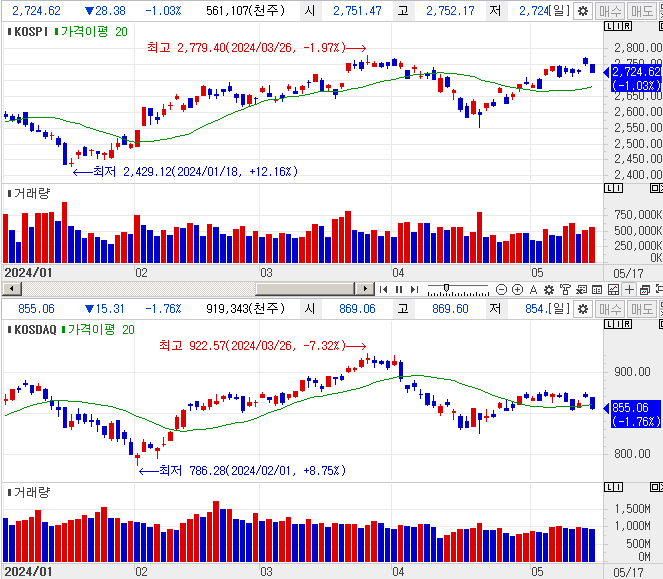Click the 05/17 date label under KOSDAQ chart
The image size is (663, 579).
point(628,572)
